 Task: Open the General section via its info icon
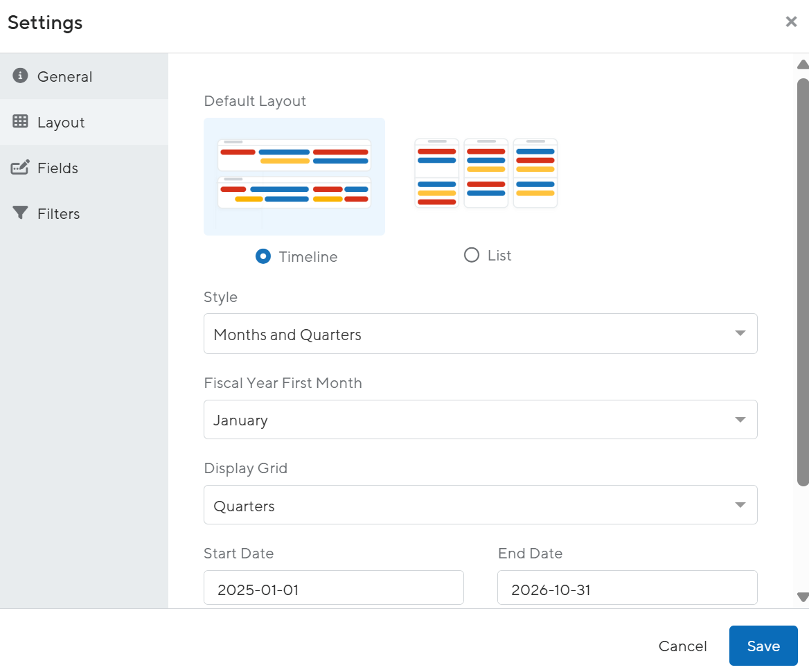(x=20, y=76)
